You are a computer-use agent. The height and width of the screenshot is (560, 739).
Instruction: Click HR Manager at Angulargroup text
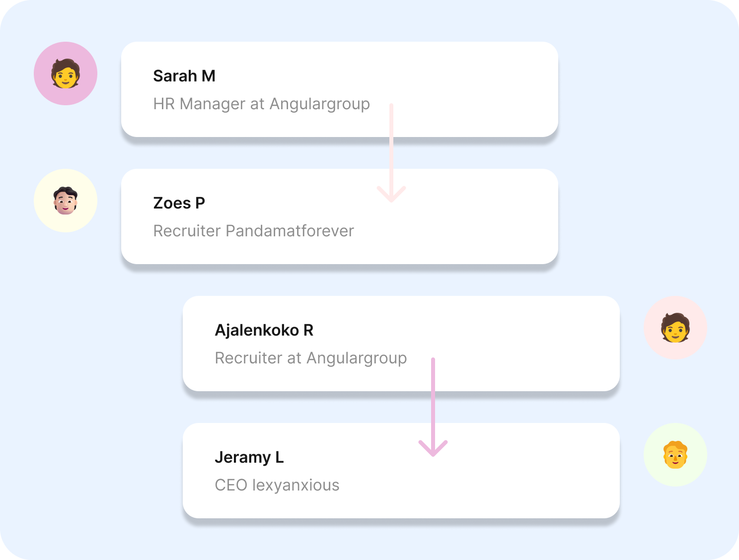point(262,104)
